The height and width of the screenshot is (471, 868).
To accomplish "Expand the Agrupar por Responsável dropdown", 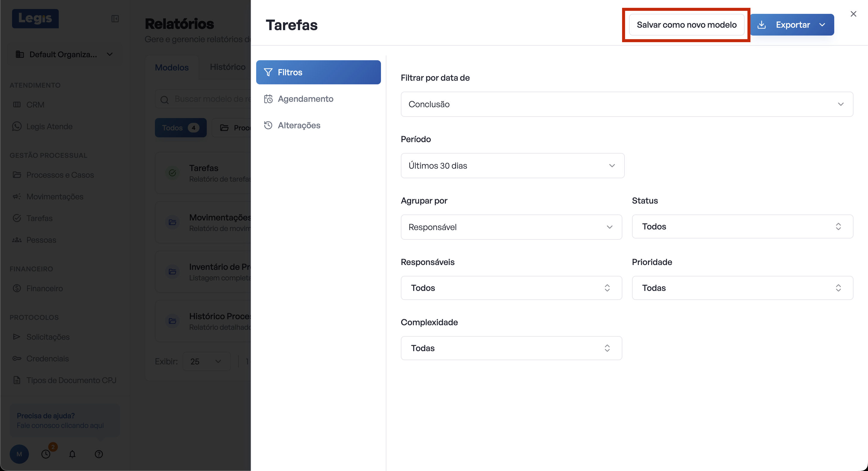I will pos(511,227).
